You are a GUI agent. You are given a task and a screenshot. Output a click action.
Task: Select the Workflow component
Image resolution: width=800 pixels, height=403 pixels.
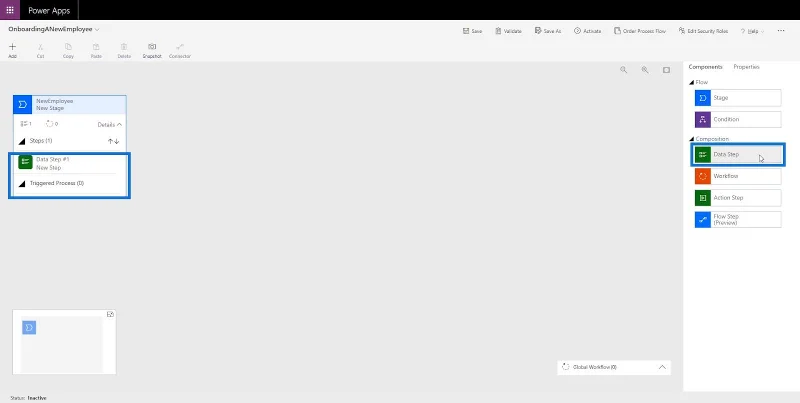click(x=738, y=176)
